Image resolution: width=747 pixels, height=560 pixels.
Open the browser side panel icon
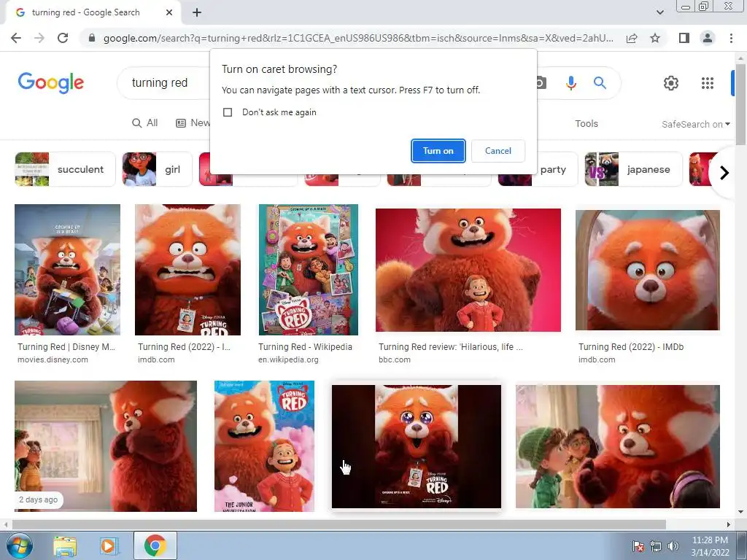point(684,38)
